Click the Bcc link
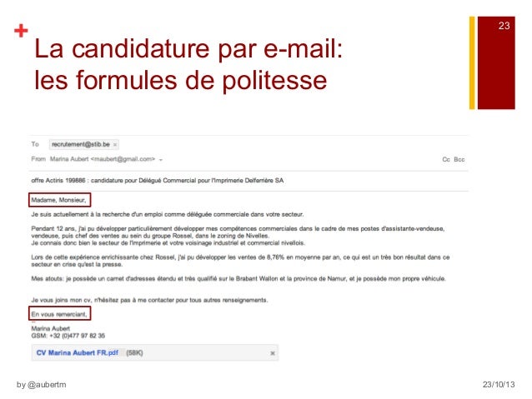532x399 pixels. pyautogui.click(x=460, y=157)
